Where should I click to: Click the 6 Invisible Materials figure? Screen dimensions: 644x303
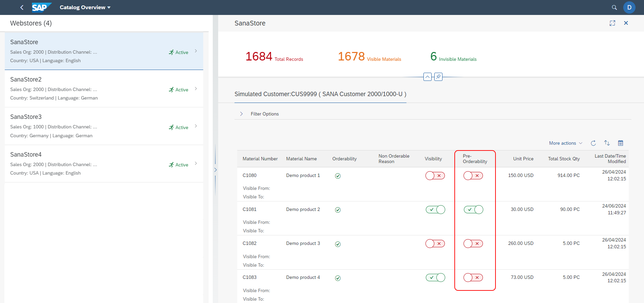pyautogui.click(x=453, y=56)
